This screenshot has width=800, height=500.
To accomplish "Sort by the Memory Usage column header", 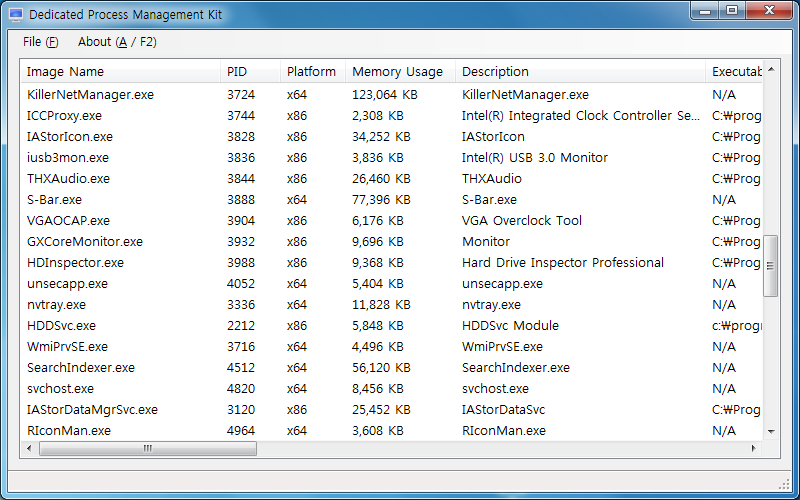I will click(x=401, y=71).
